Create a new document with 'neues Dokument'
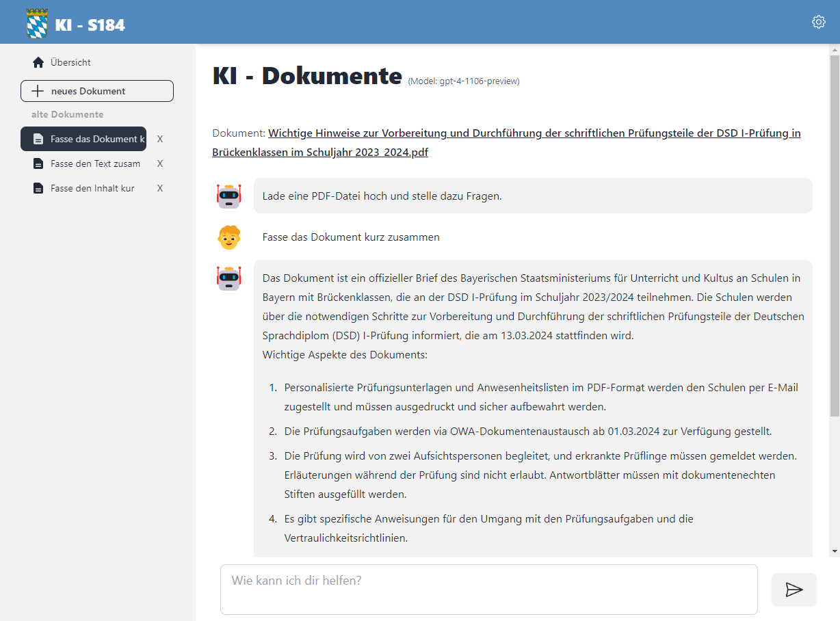 click(x=97, y=91)
